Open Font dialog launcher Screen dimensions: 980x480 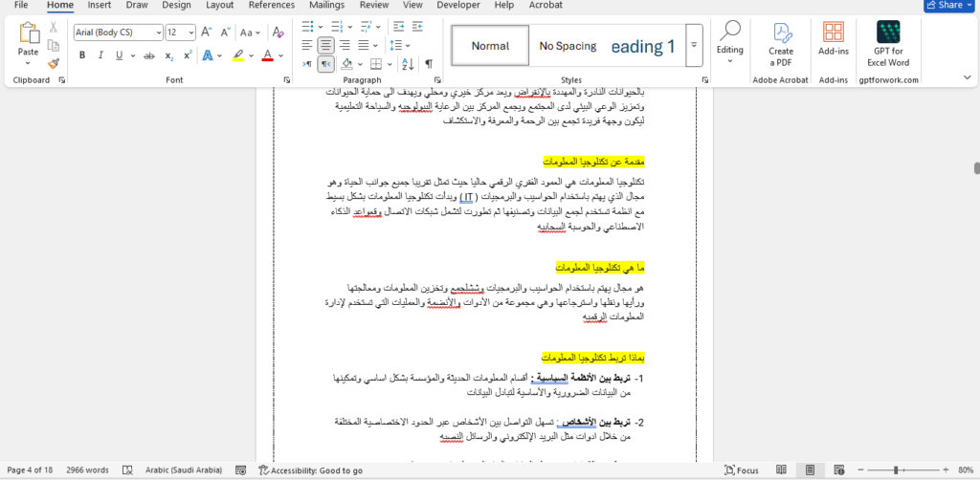pyautogui.click(x=286, y=80)
